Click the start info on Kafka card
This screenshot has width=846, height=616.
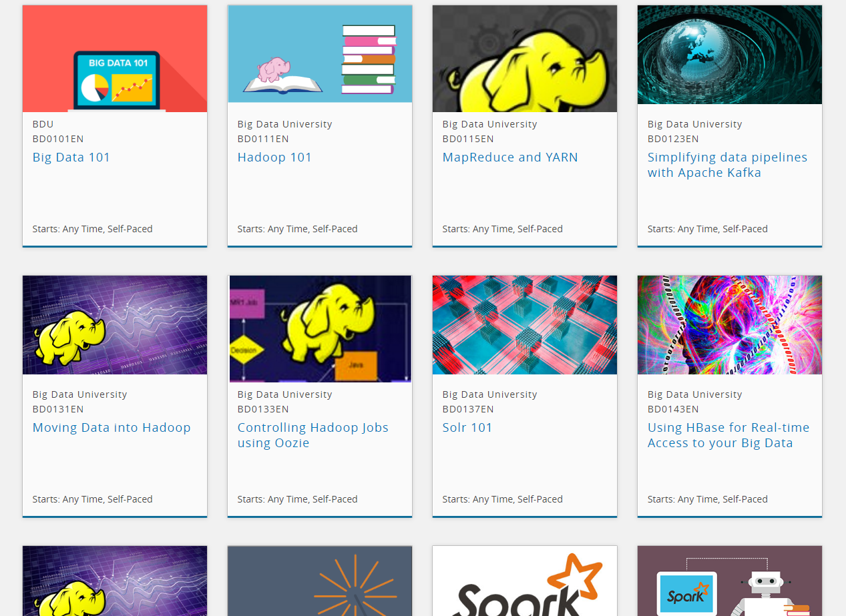tap(708, 229)
